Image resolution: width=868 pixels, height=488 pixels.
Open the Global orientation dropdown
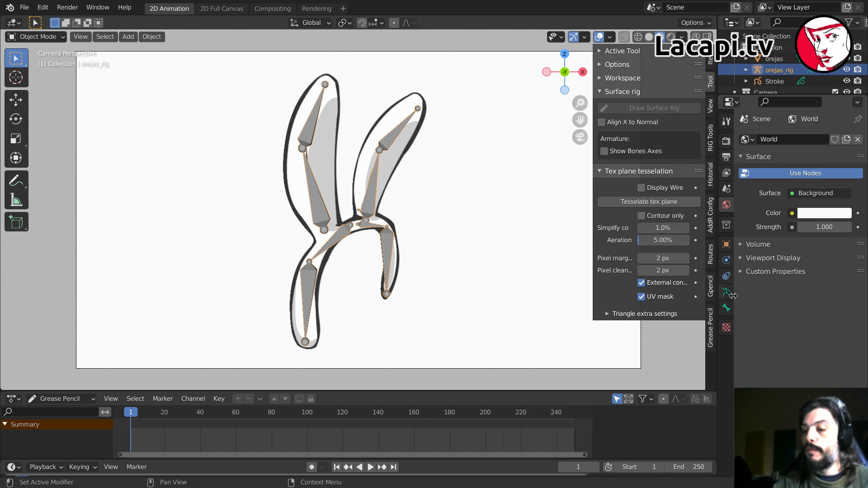point(310,23)
